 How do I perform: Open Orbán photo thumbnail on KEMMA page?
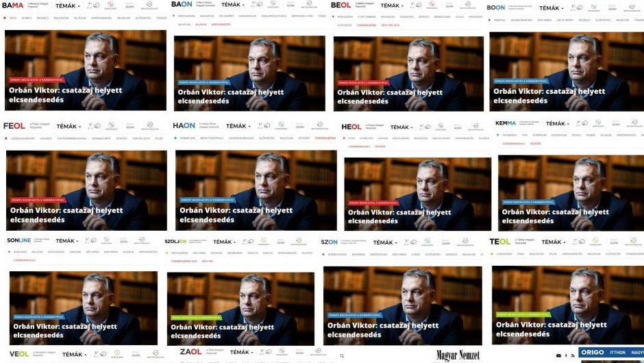[571, 193]
